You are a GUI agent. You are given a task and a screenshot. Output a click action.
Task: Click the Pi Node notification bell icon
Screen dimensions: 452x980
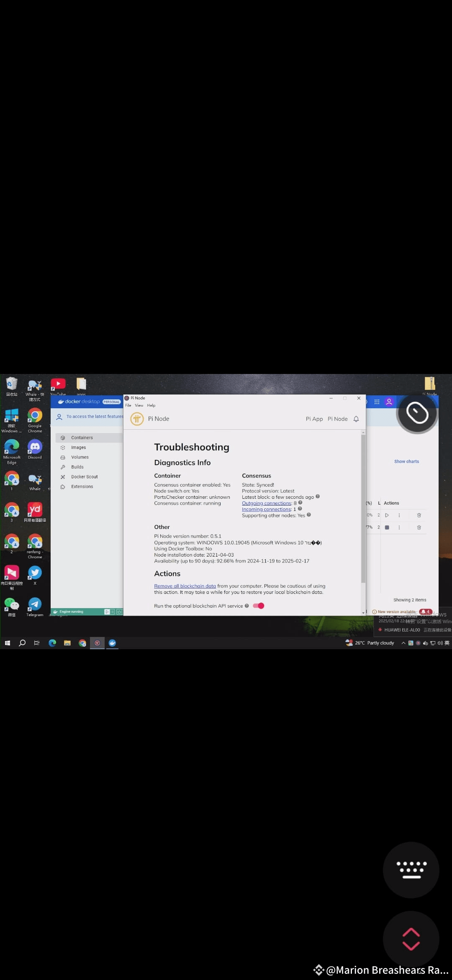pos(356,419)
